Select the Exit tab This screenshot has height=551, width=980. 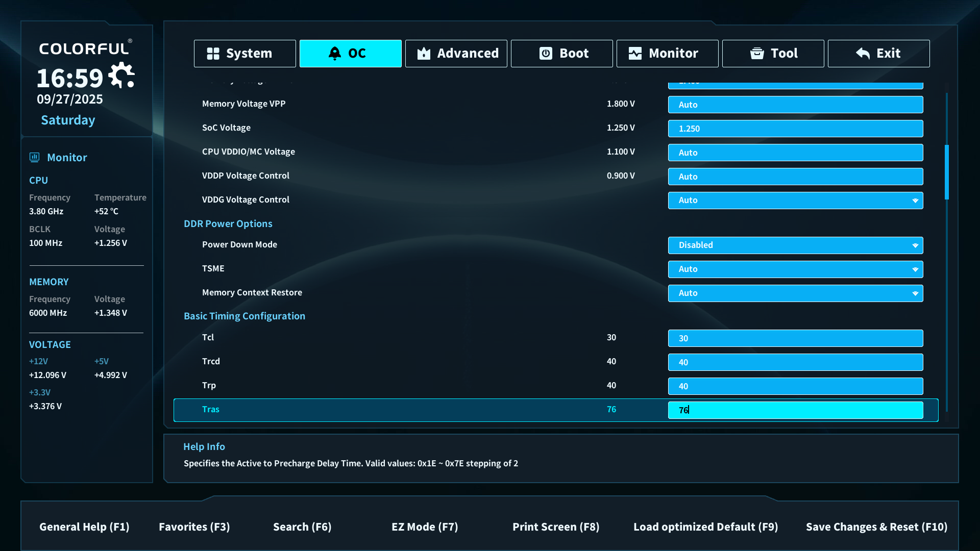click(879, 54)
